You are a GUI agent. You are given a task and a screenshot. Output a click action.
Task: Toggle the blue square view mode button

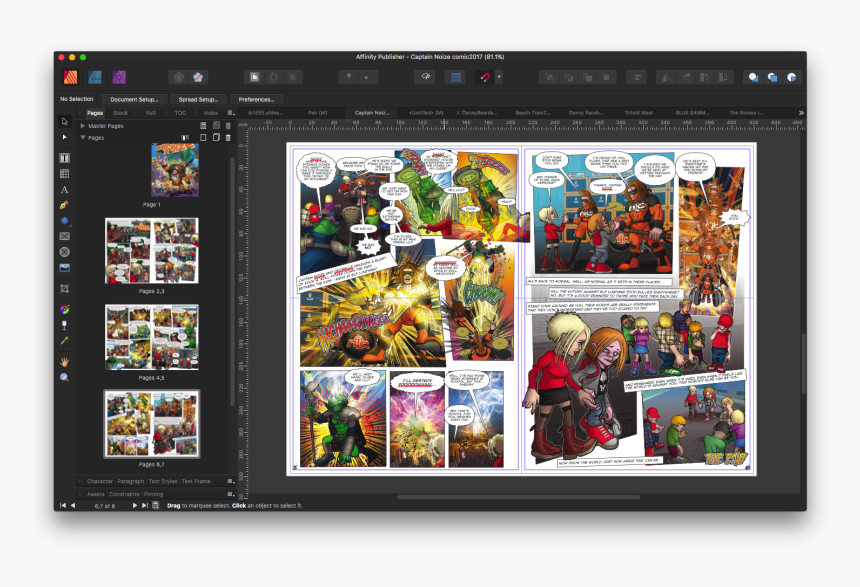pos(455,77)
